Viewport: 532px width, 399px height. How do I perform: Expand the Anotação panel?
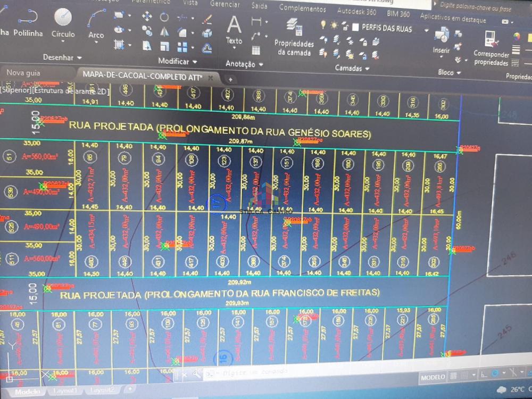[x=244, y=64]
